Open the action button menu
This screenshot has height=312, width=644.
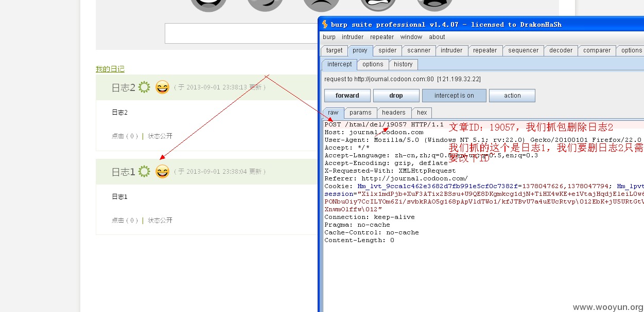coord(512,96)
